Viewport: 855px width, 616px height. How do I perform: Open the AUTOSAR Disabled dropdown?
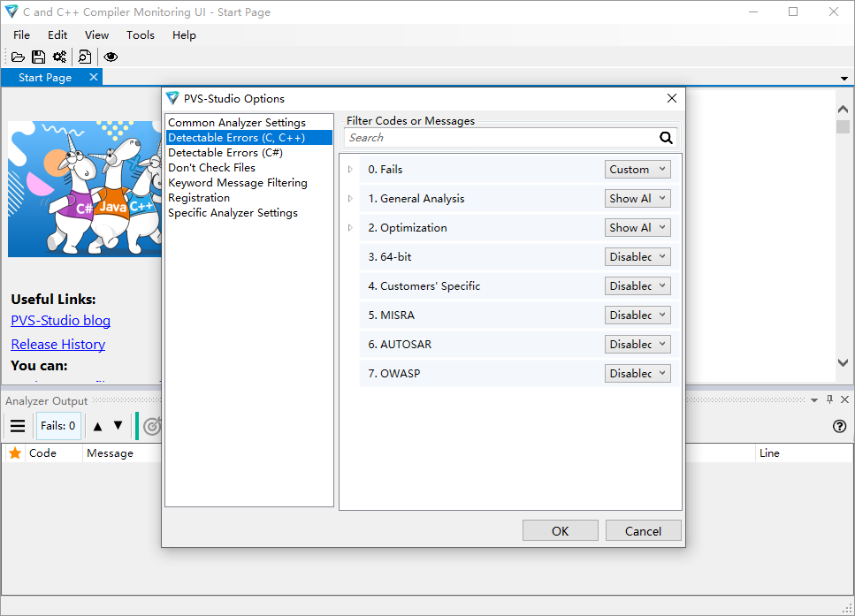coord(637,345)
